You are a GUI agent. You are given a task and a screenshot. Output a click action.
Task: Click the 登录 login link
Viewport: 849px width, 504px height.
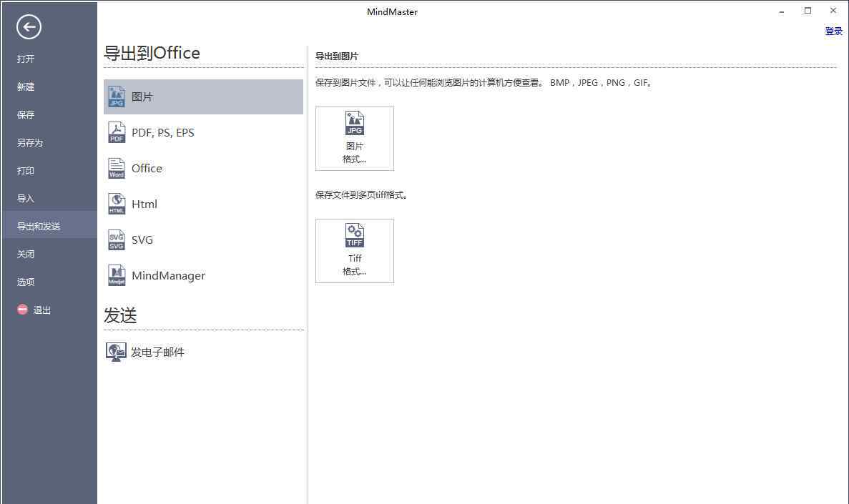coord(833,31)
